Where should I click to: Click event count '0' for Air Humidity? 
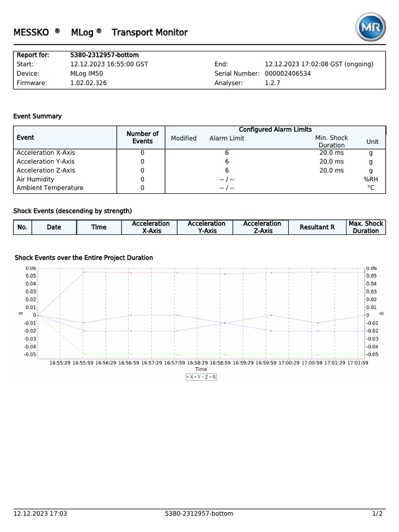click(x=142, y=179)
